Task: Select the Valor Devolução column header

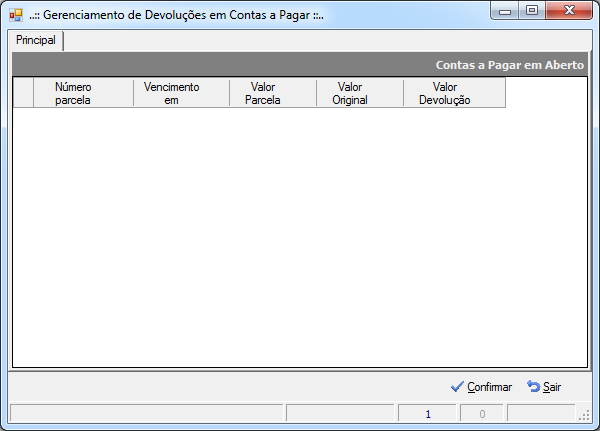Action: point(454,93)
